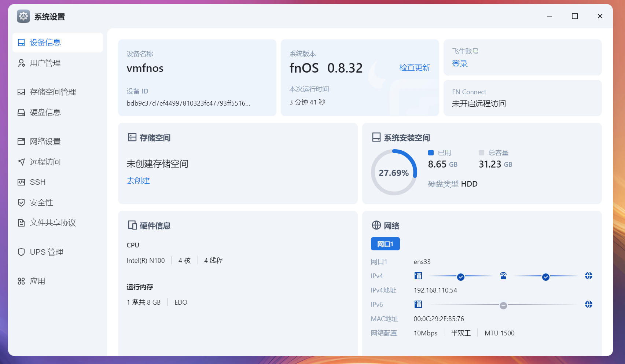The width and height of the screenshot is (625, 364).
Task: Click the ens33 interface name
Action: 422,262
